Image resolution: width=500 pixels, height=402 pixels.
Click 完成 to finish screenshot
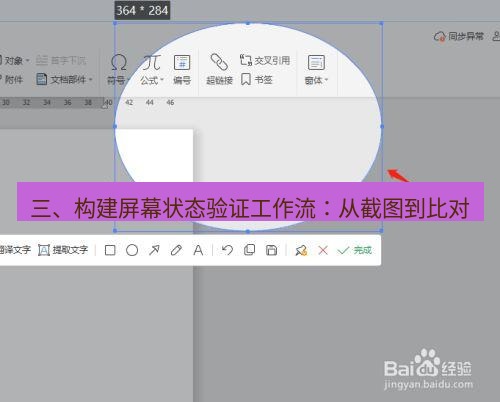pos(354,250)
